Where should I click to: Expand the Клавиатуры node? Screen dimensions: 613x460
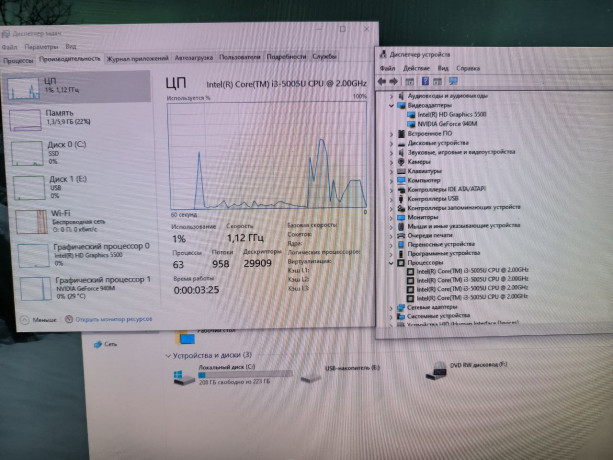coord(391,172)
